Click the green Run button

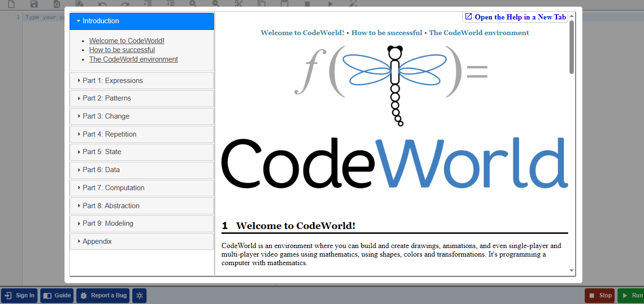[631, 295]
